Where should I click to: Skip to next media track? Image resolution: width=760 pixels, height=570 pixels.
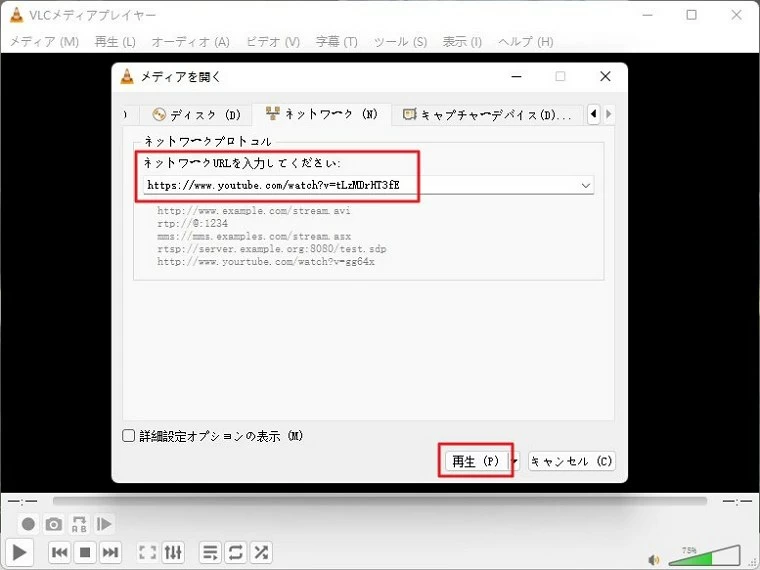(111, 552)
